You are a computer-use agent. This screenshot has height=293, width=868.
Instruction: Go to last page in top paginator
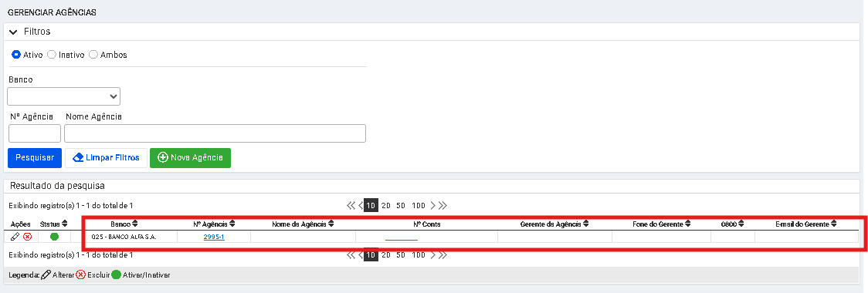442,206
